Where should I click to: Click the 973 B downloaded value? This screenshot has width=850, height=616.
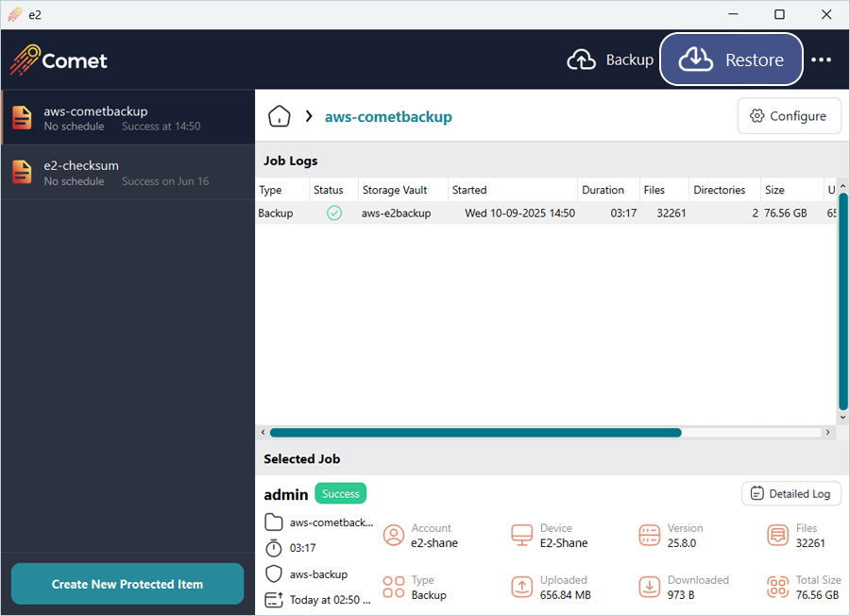681,595
